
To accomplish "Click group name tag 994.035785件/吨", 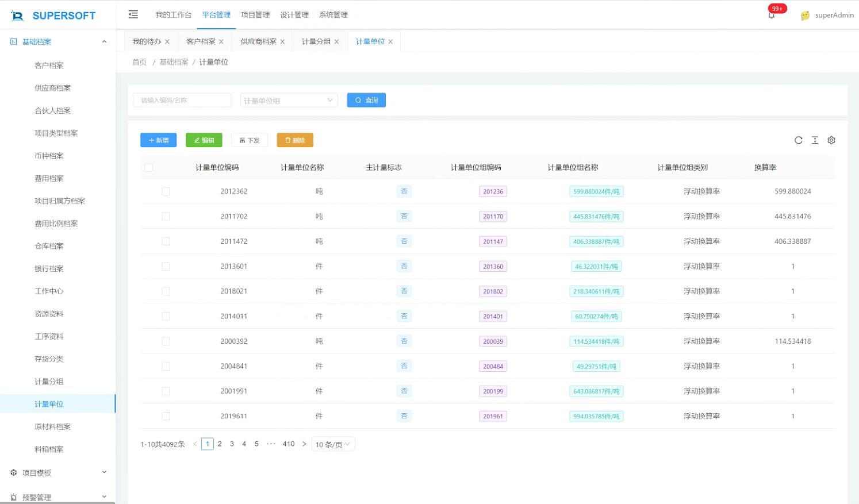I will [x=596, y=417].
